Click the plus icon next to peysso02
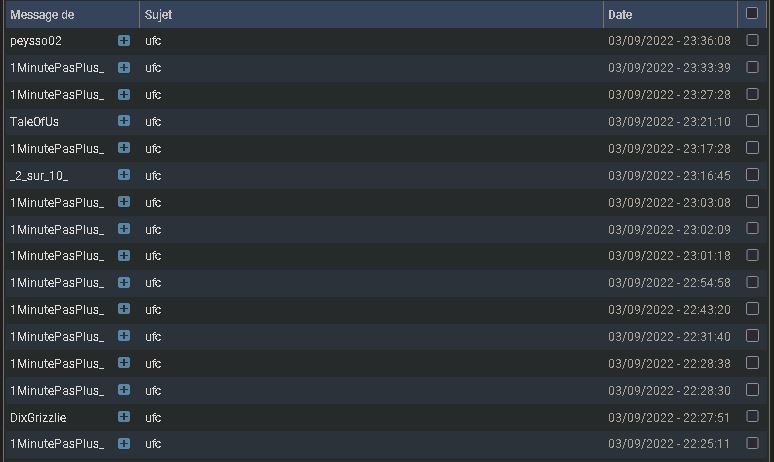Image resolution: width=774 pixels, height=462 pixels. (124, 40)
